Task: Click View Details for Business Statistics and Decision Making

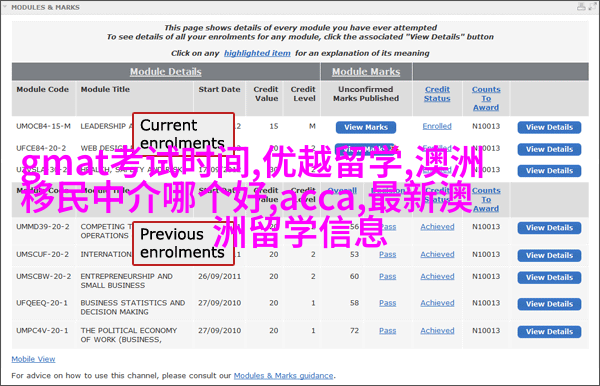Action: [549, 304]
